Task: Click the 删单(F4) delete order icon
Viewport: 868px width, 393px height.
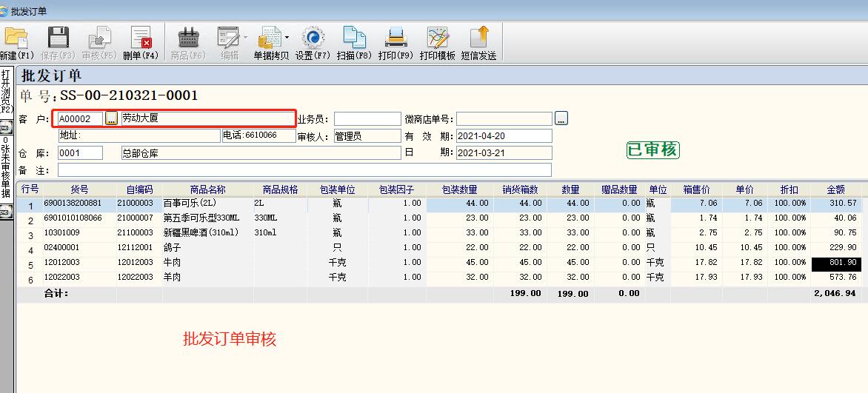Action: point(141,38)
